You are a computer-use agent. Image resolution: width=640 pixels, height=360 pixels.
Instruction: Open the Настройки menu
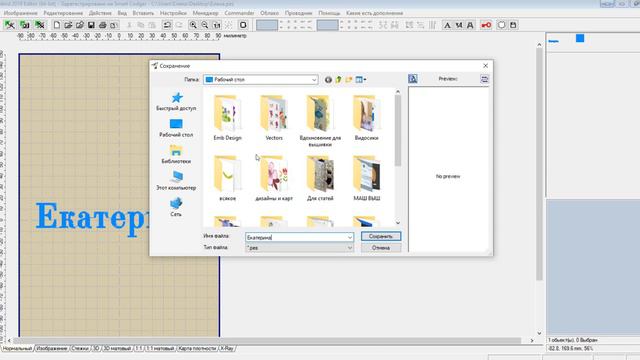click(173, 13)
